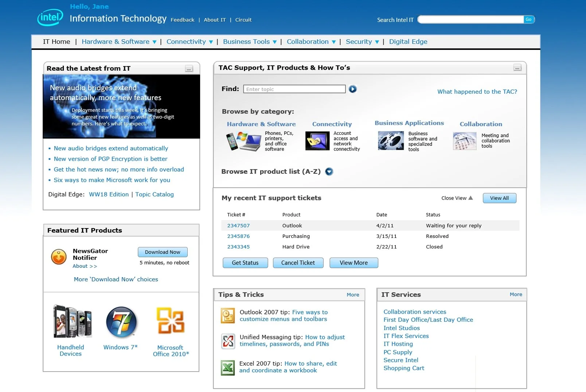Open IT Hosting link
This screenshot has width=586, height=392.
tap(398, 344)
